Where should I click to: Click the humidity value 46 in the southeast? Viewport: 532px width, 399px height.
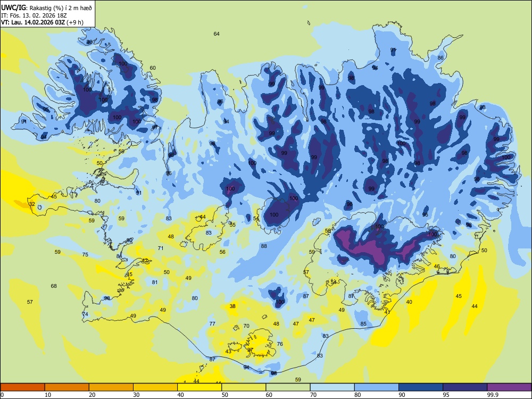[x=437, y=267]
